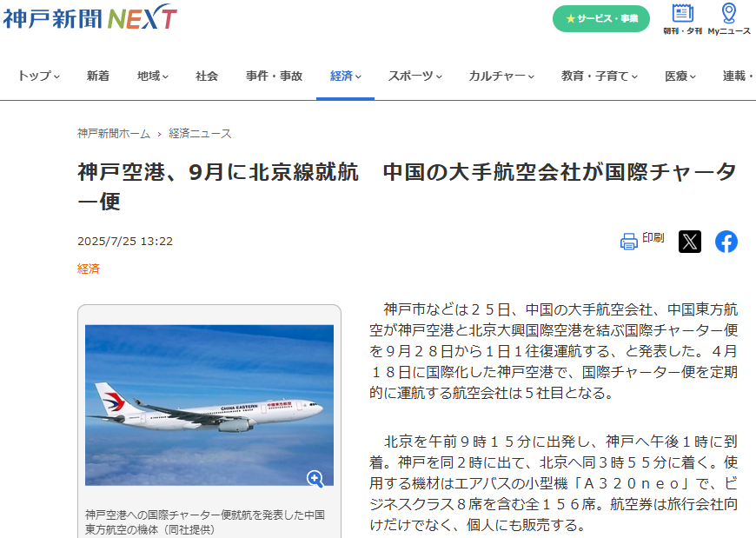The height and width of the screenshot is (538, 756).
Task: Expand the カルチャー dropdown menu
Action: [x=501, y=76]
